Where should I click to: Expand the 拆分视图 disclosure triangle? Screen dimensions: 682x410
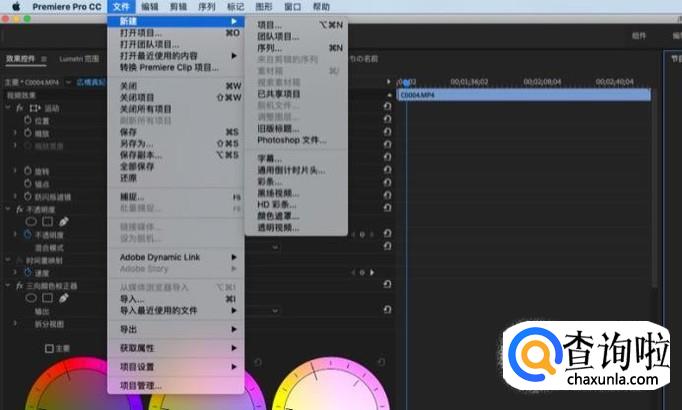(x=15, y=323)
